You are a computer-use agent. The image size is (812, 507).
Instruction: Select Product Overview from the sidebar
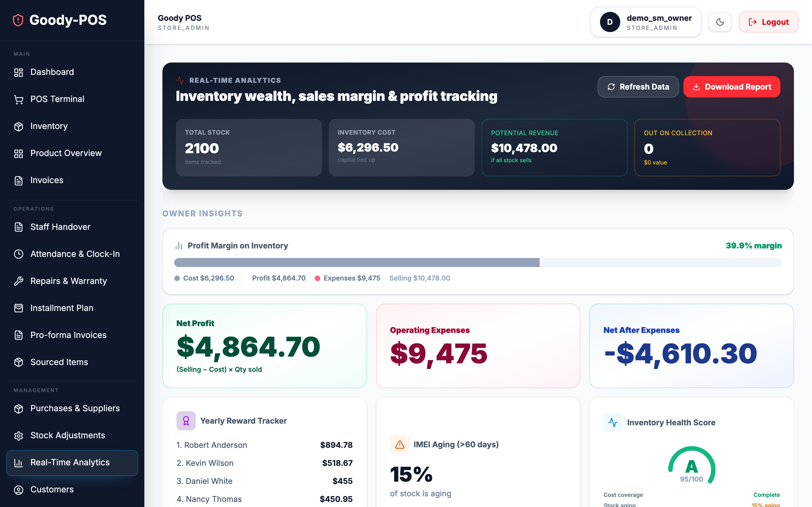pyautogui.click(x=66, y=153)
